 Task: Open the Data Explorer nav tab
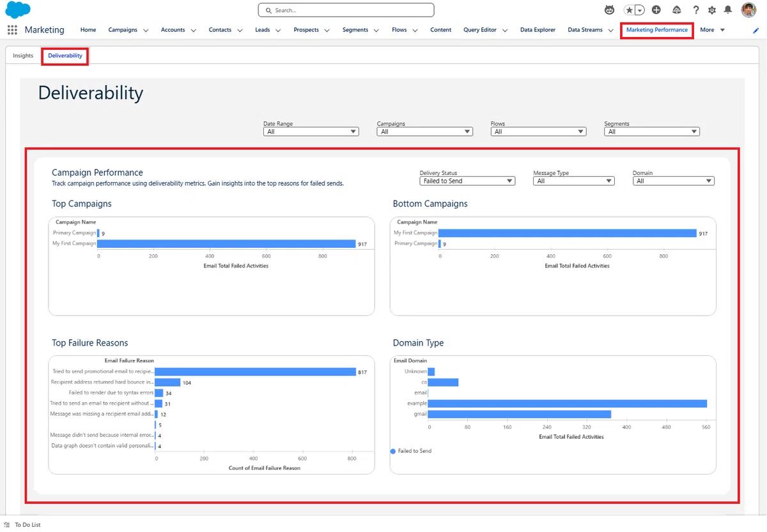(x=538, y=30)
